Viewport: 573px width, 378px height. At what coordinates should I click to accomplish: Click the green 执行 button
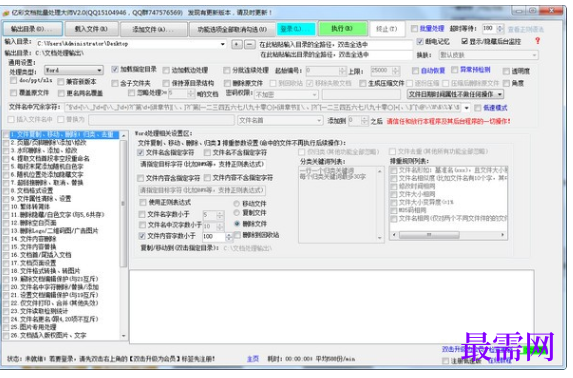[343, 29]
